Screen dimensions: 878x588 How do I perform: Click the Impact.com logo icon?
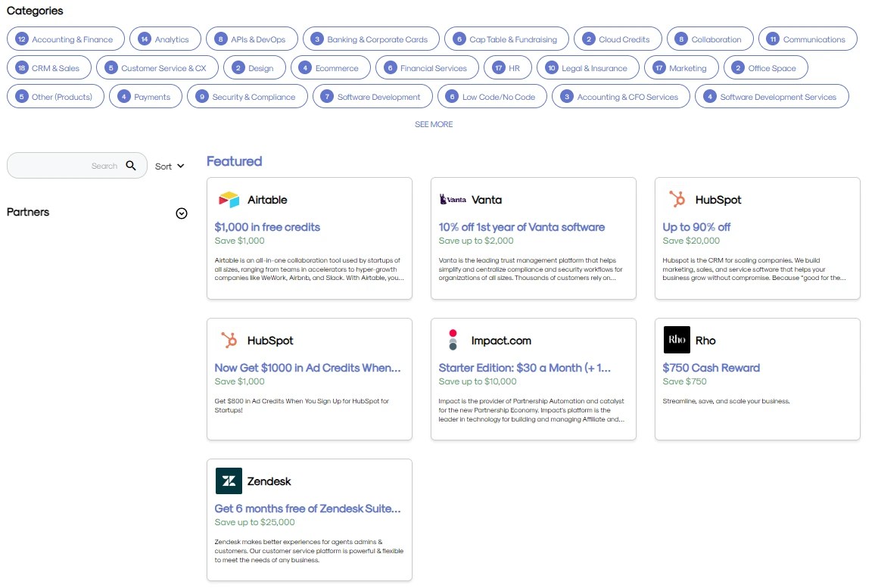click(x=453, y=340)
